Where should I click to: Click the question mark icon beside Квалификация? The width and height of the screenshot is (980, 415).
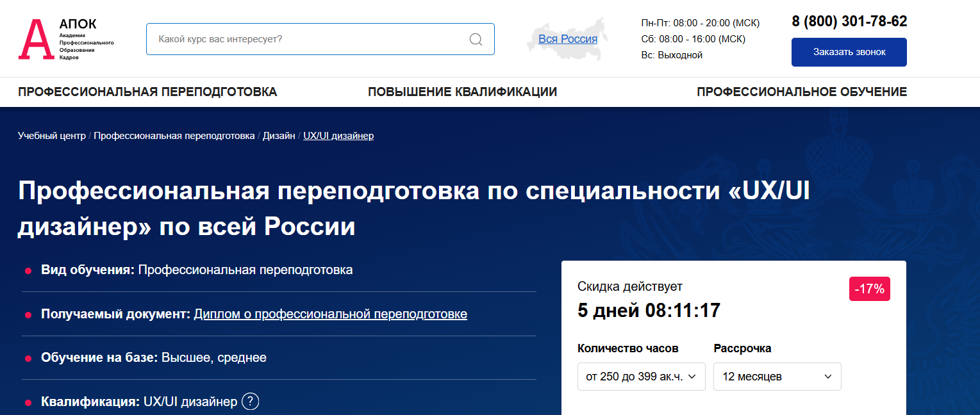[251, 402]
